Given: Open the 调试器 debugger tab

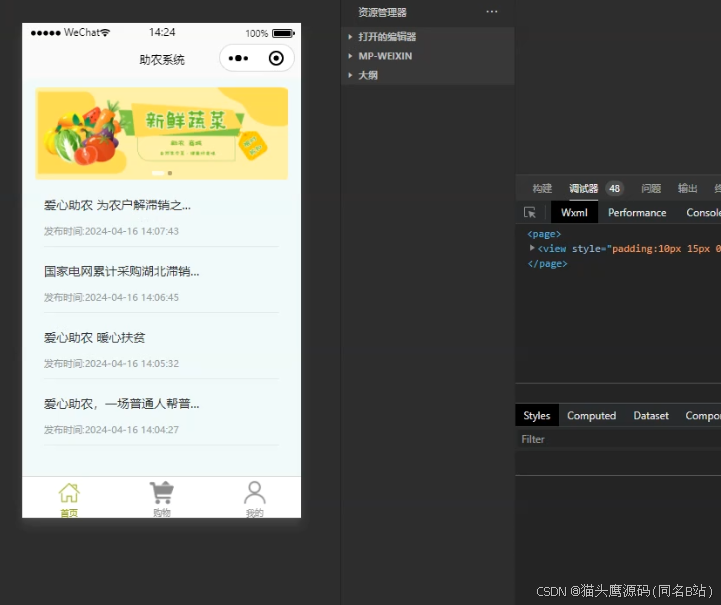Looking at the screenshot, I should coord(584,188).
